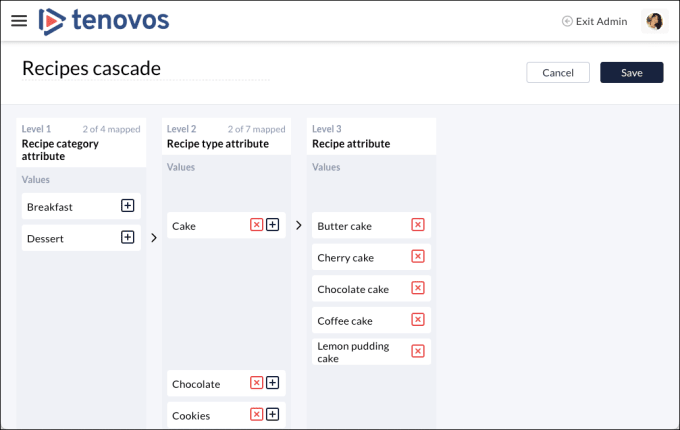Click the Exit Admin link

coord(595,21)
